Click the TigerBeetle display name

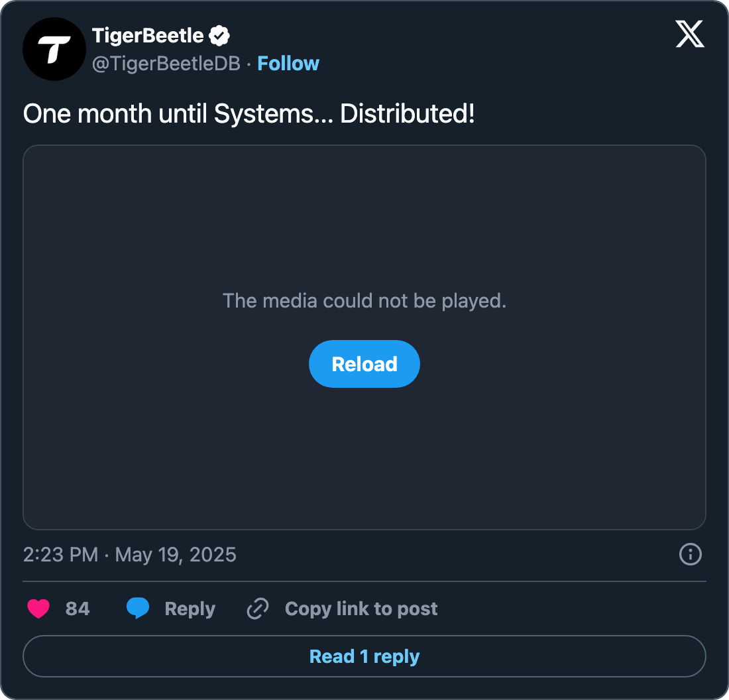148,35
